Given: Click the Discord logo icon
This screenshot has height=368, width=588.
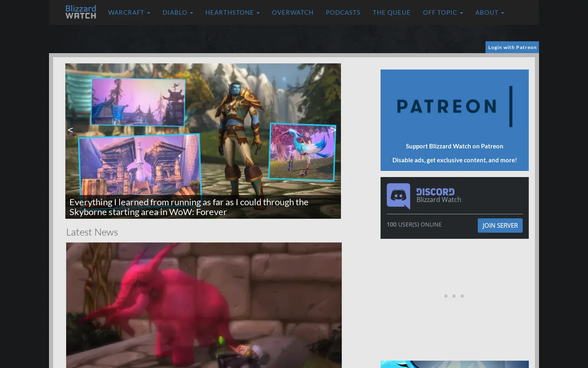Looking at the screenshot, I should (399, 196).
